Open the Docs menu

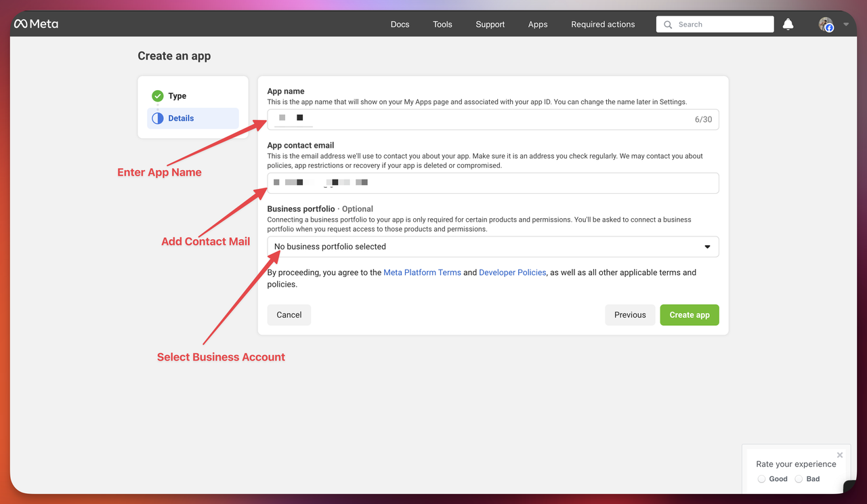click(x=400, y=24)
